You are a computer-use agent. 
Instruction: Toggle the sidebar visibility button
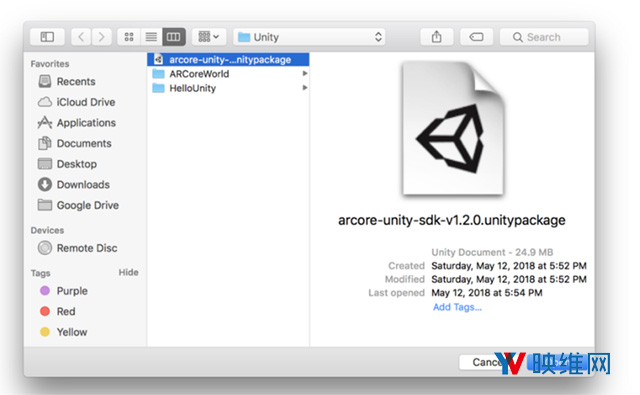click(x=47, y=37)
